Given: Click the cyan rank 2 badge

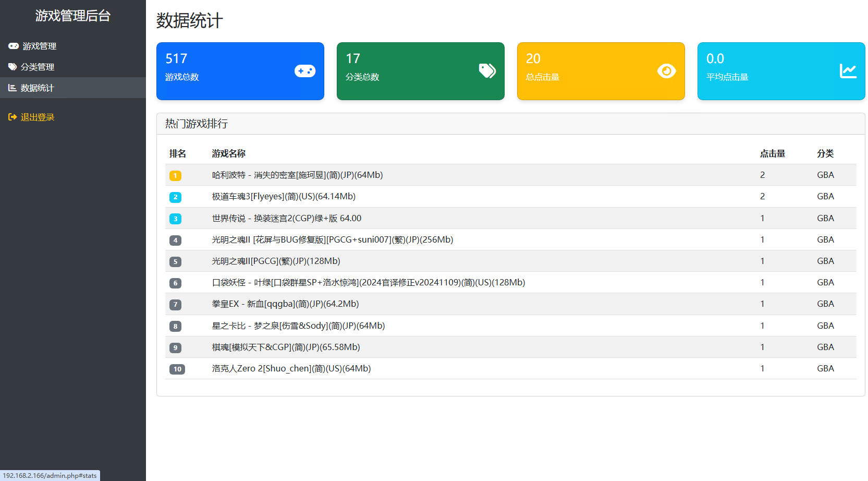Looking at the screenshot, I should click(x=175, y=197).
